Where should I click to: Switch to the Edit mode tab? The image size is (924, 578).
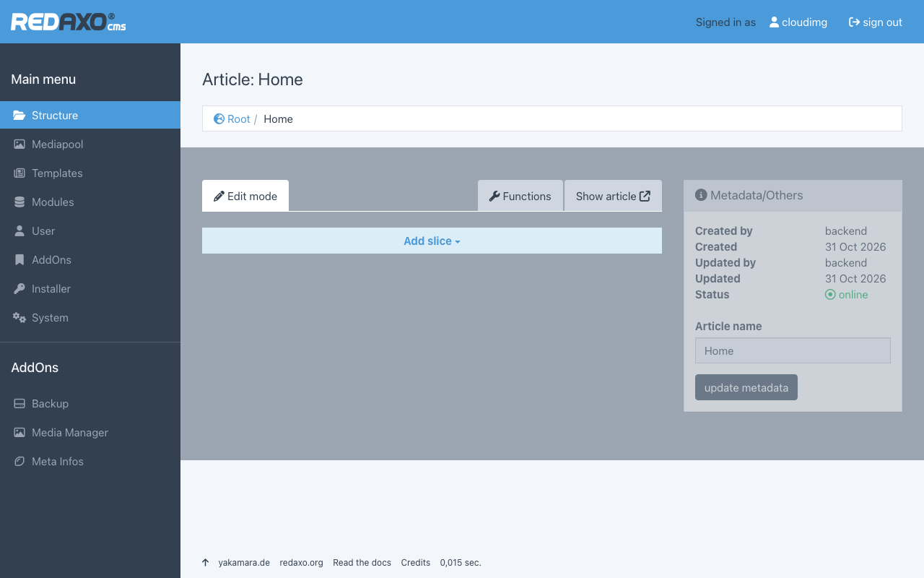point(245,196)
